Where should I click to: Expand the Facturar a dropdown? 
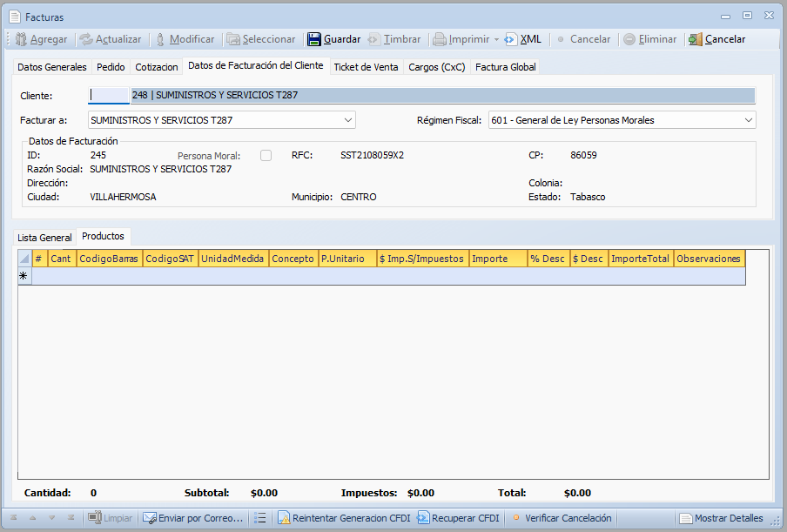coord(347,120)
